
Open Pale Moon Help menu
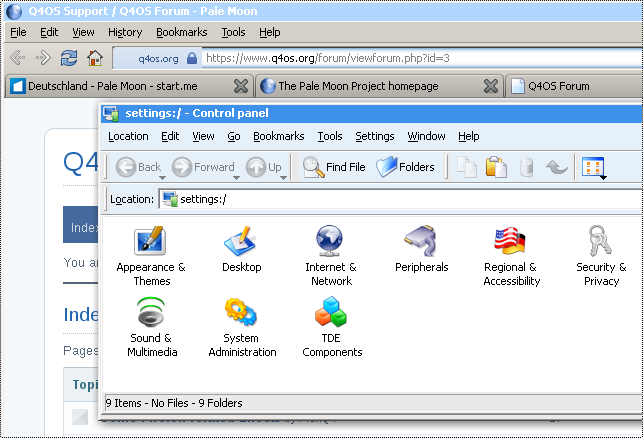coord(269,32)
